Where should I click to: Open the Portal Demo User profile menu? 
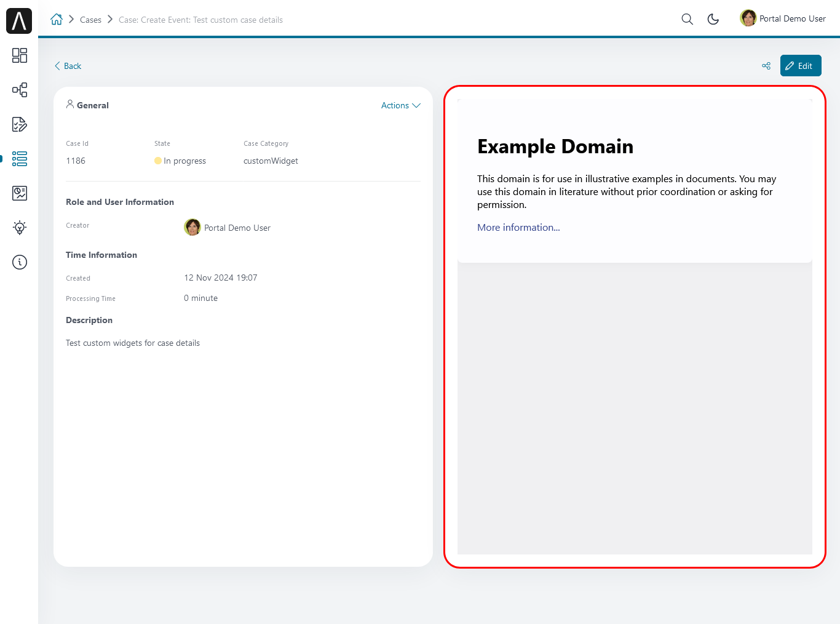783,18
